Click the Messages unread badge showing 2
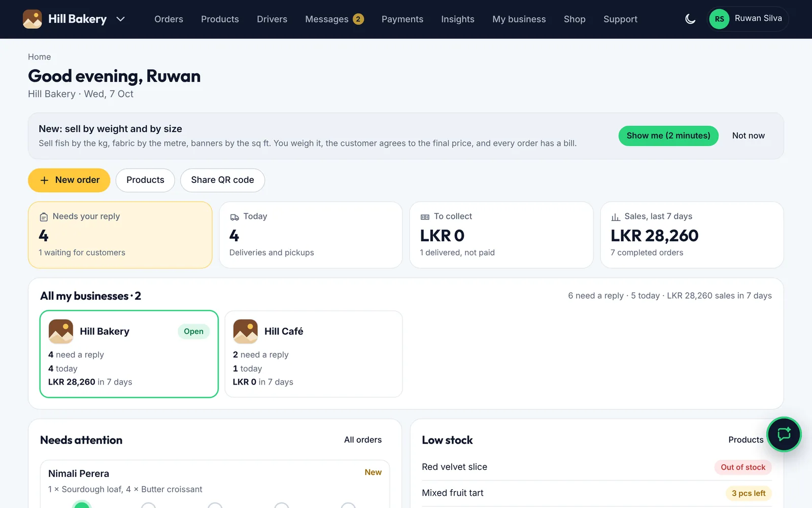This screenshot has height=508, width=812. (358, 19)
